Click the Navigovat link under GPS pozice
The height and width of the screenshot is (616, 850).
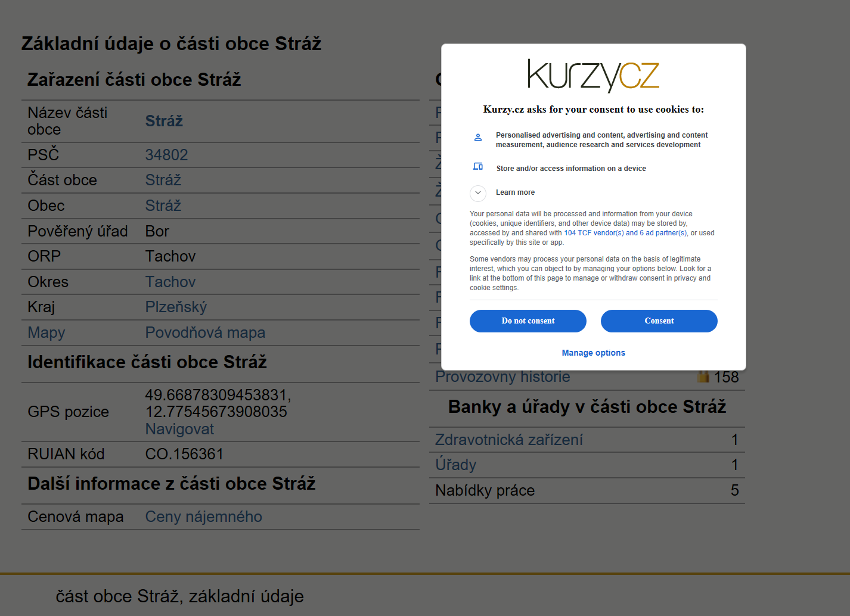coord(179,429)
